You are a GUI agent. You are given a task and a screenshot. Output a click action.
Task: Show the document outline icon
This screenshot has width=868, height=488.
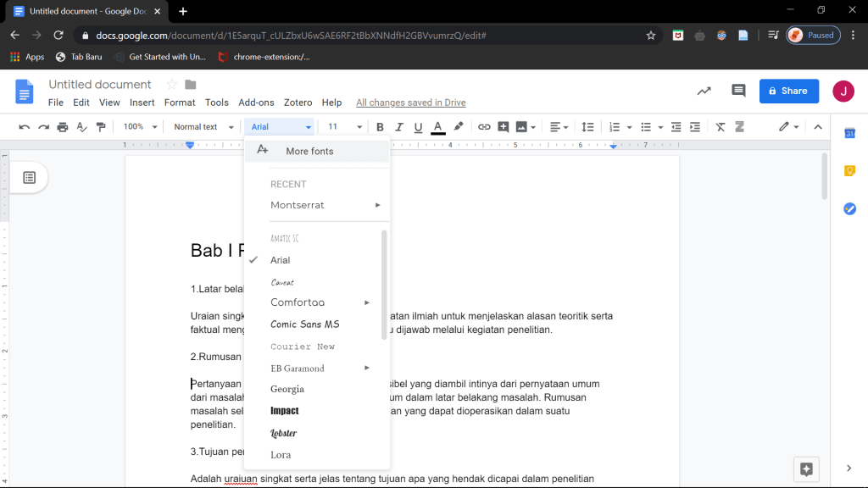point(30,177)
